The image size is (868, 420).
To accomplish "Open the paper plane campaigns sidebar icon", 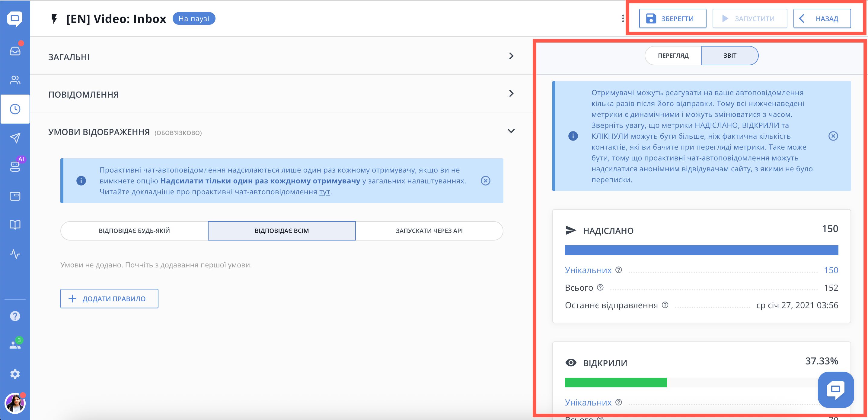I will [x=15, y=138].
